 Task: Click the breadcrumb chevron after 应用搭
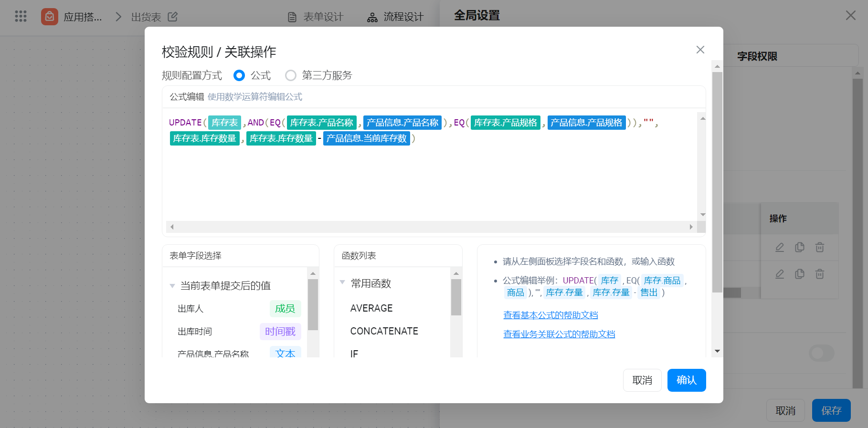tap(118, 17)
